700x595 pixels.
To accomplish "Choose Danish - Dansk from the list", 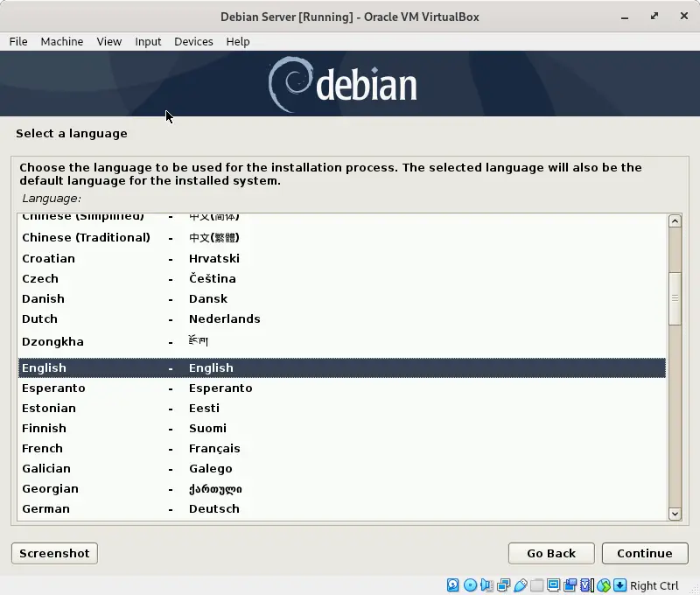I will (x=342, y=298).
